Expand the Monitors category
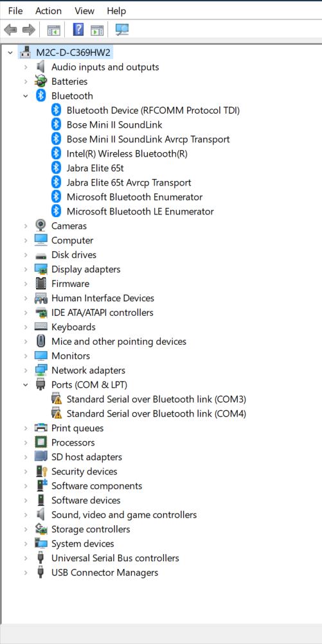This screenshot has width=322, height=644. coord(26,356)
